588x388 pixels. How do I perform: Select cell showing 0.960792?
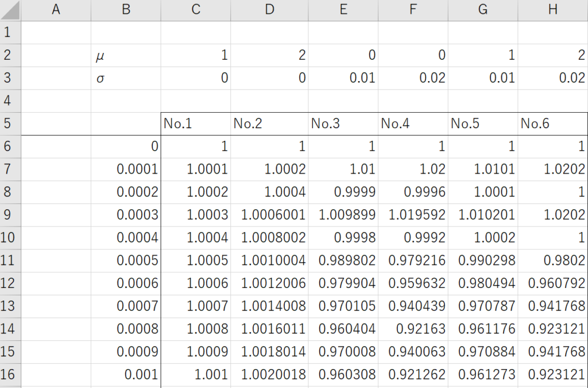coord(553,283)
